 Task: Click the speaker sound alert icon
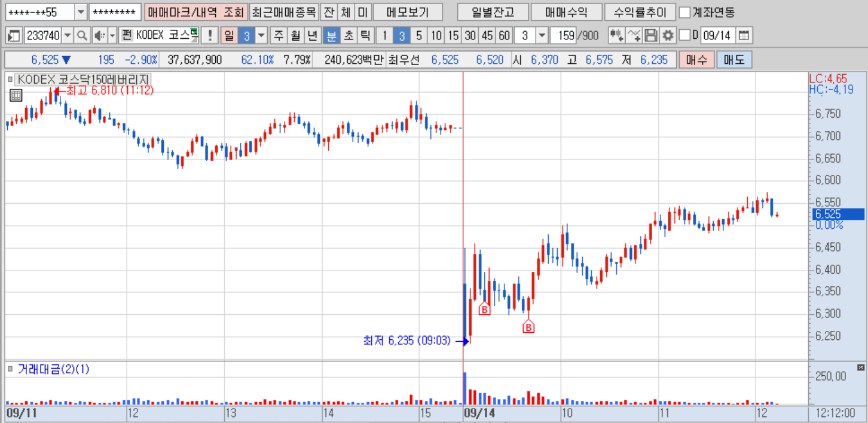[100, 36]
